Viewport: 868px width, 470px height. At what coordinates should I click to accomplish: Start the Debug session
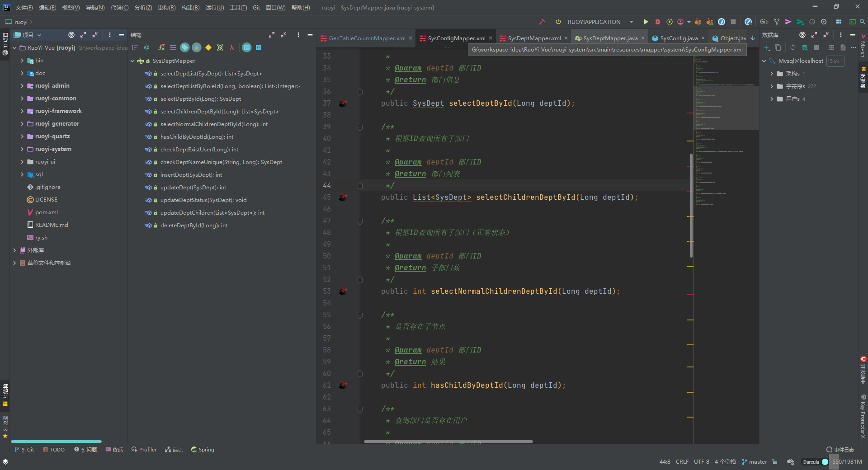[657, 22]
